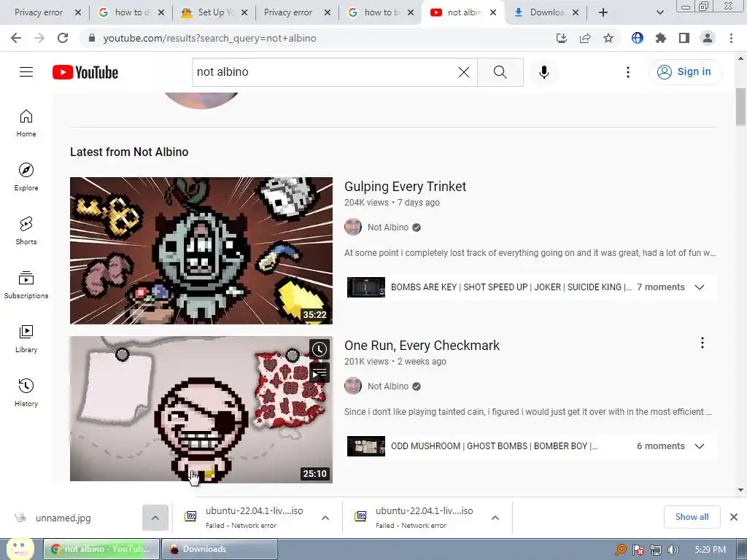
Task: Open Not Albino channel under Gulping Every Trinket
Action: pos(388,227)
